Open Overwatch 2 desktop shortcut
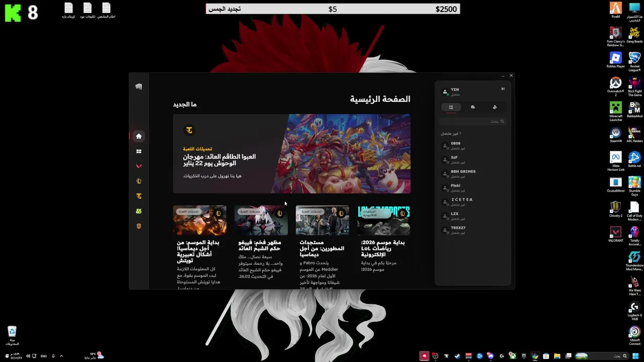The width and height of the screenshot is (644, 362). coord(616,86)
